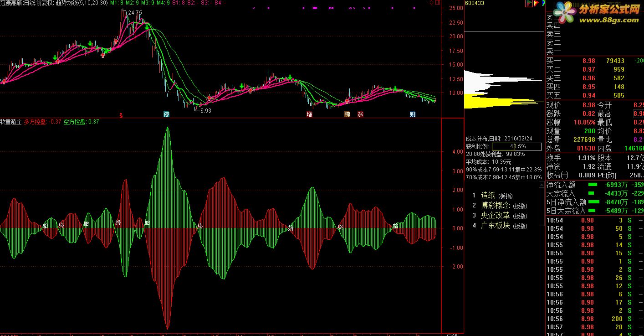Select the 卖一 ask row label
The image size is (644, 336).
click(x=553, y=52)
